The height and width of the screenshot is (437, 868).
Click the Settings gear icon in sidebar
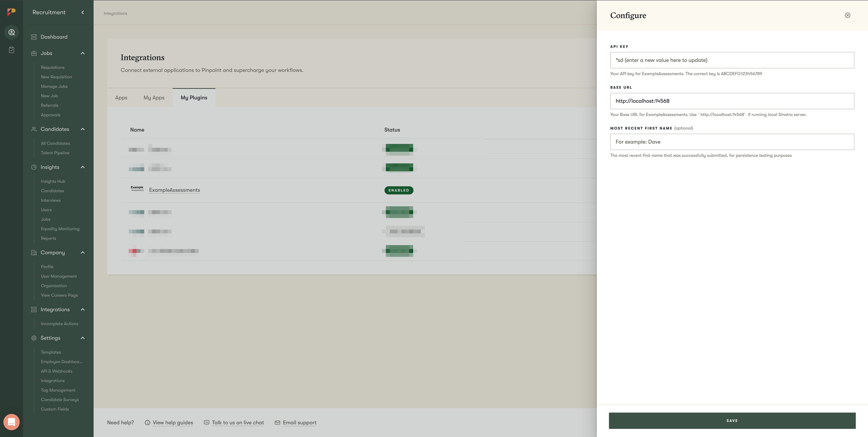pyautogui.click(x=34, y=338)
